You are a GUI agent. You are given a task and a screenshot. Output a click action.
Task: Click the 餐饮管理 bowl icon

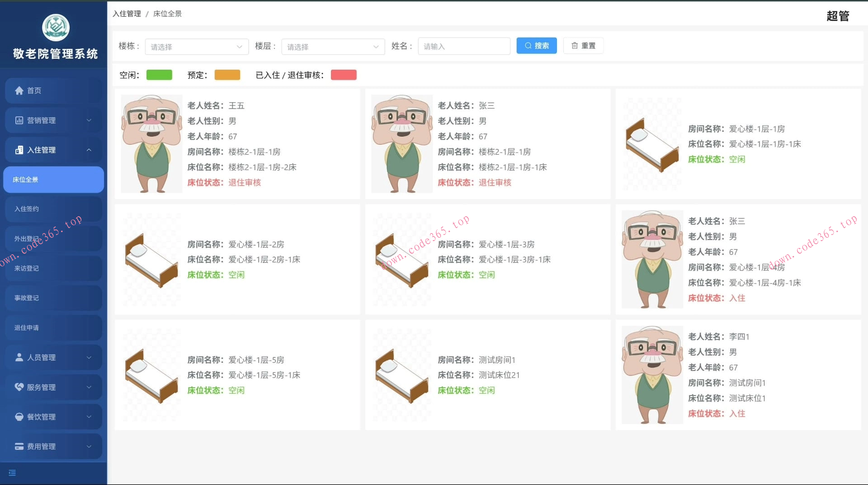pyautogui.click(x=19, y=417)
